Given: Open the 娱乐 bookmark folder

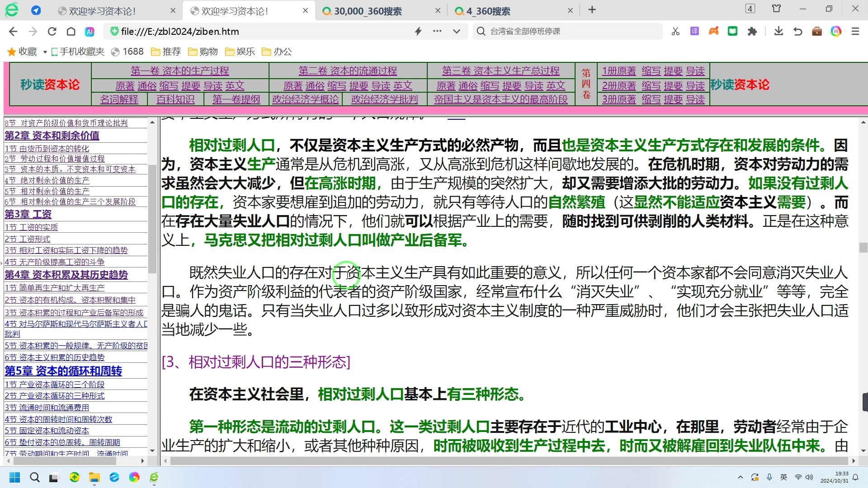Looking at the screenshot, I should (x=240, y=52).
